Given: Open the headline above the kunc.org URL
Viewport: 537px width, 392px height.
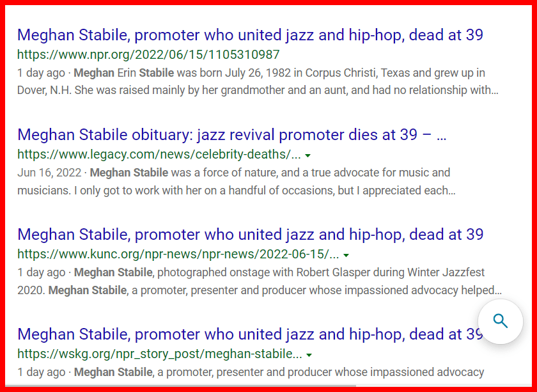Looking at the screenshot, I should 250,234.
